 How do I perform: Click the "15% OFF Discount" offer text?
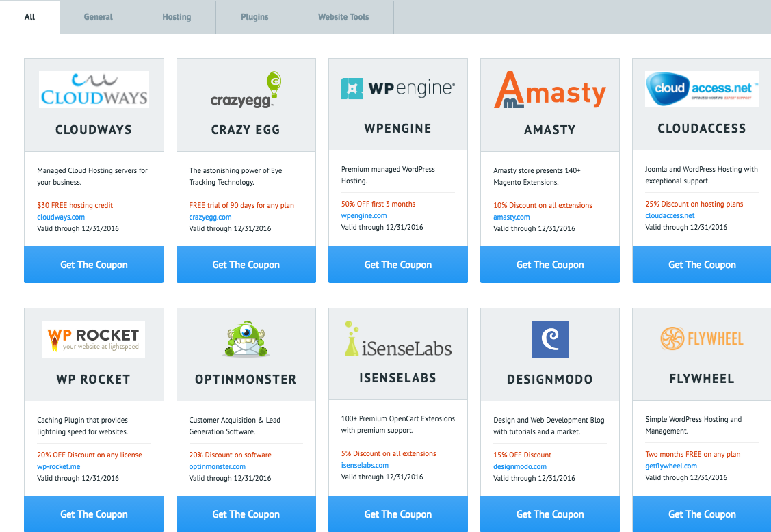click(x=522, y=455)
